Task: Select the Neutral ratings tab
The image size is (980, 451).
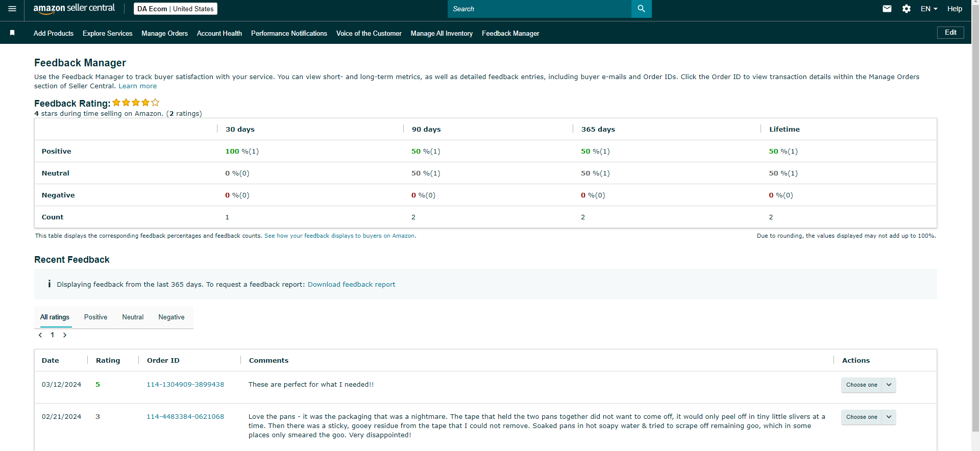Action: (x=133, y=317)
